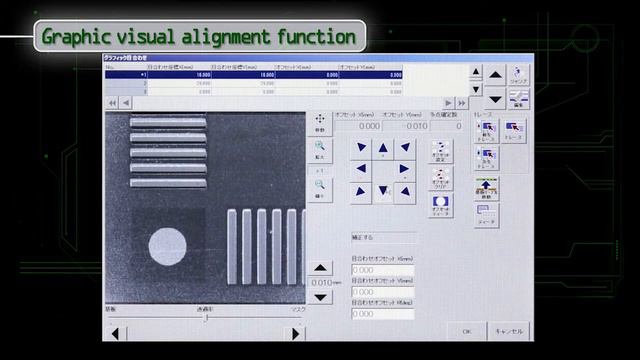
Task: Click the Cancel (キャンセル) button
Action: point(509,331)
